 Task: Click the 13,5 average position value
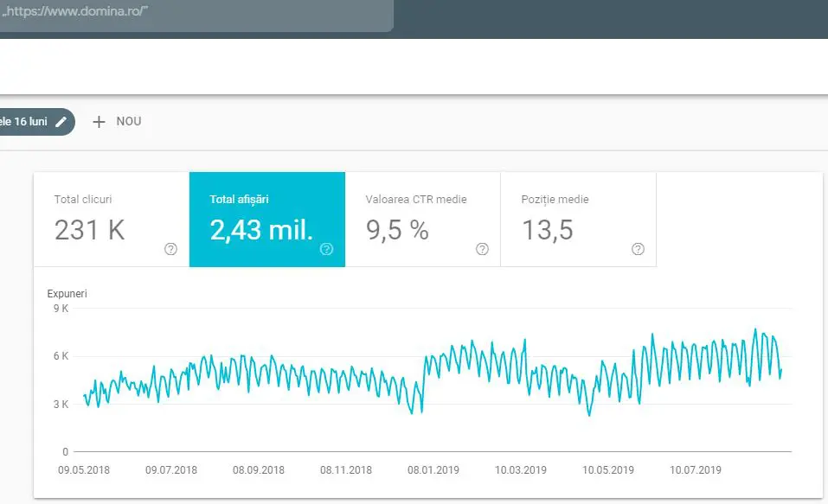pos(548,231)
